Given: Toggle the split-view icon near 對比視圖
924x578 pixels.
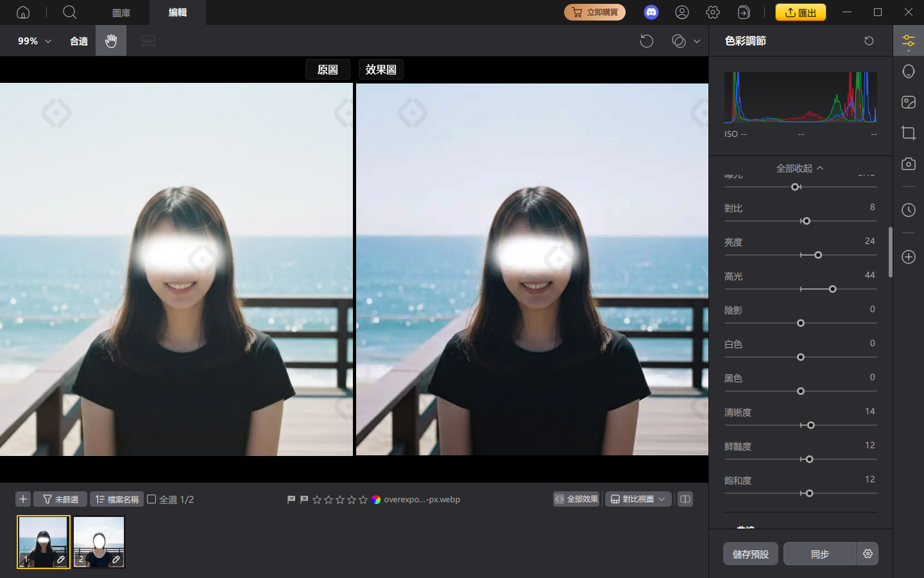Looking at the screenshot, I should (685, 499).
